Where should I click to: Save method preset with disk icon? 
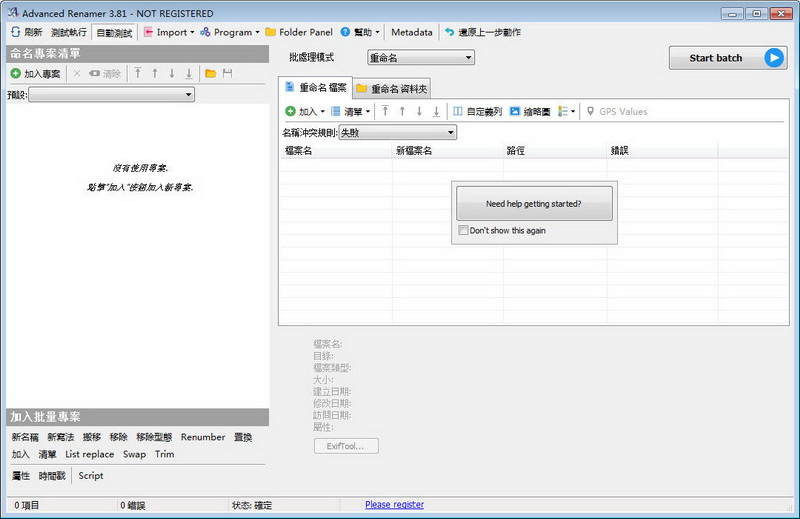point(228,73)
